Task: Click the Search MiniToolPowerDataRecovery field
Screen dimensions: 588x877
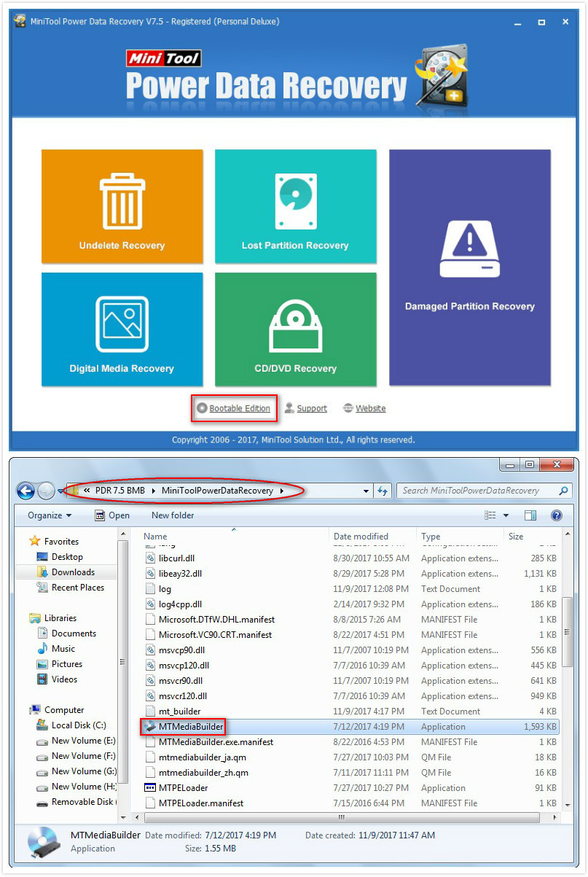Action: [484, 491]
